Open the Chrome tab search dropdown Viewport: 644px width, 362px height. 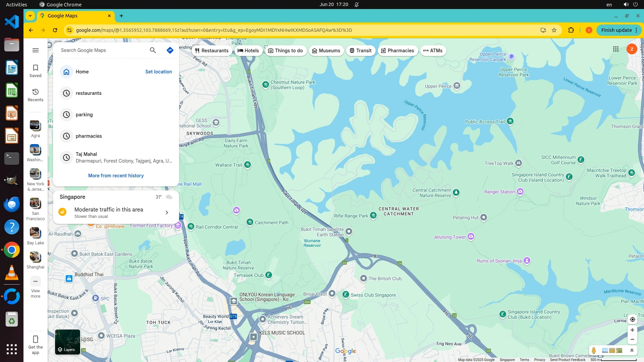coord(30,16)
